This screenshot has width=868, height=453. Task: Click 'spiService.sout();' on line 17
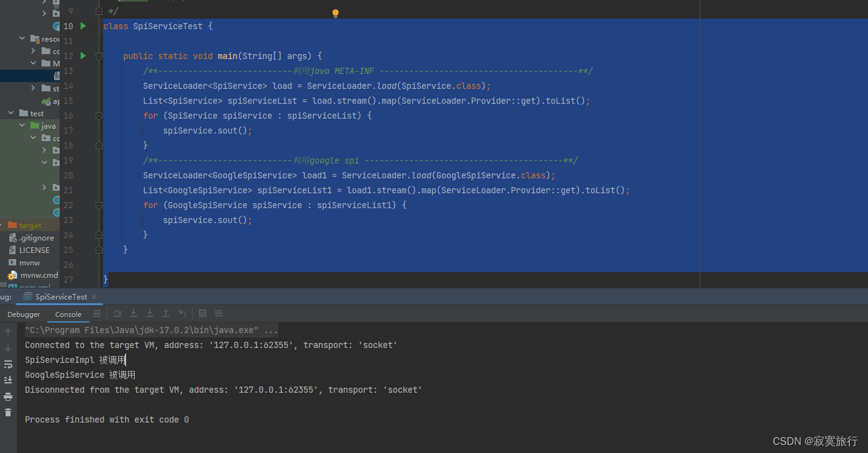(208, 130)
